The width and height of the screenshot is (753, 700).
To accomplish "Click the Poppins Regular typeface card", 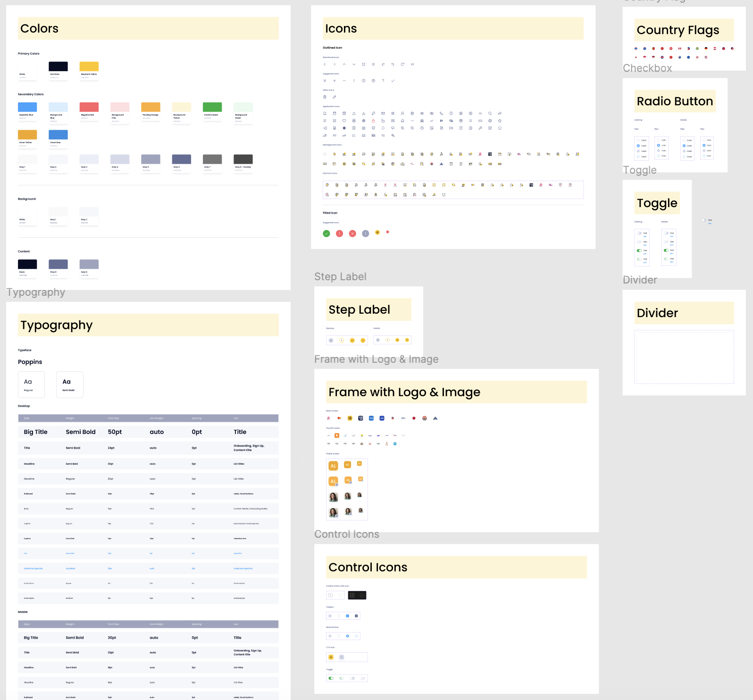I will tap(31, 384).
